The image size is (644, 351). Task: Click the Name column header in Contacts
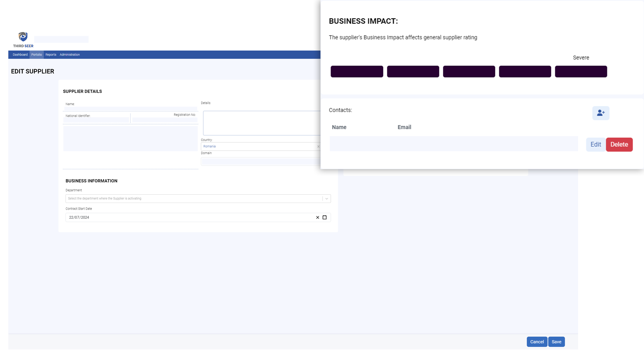(339, 127)
